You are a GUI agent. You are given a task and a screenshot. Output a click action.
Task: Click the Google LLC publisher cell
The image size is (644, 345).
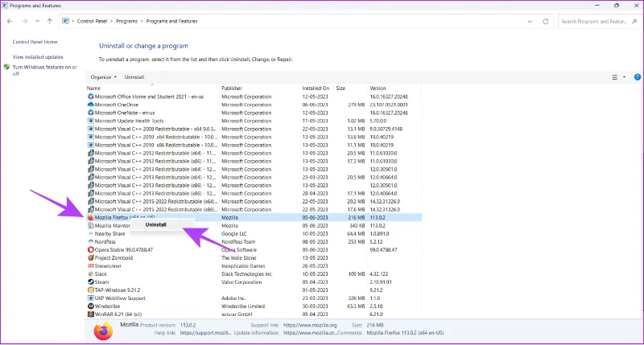(x=234, y=233)
